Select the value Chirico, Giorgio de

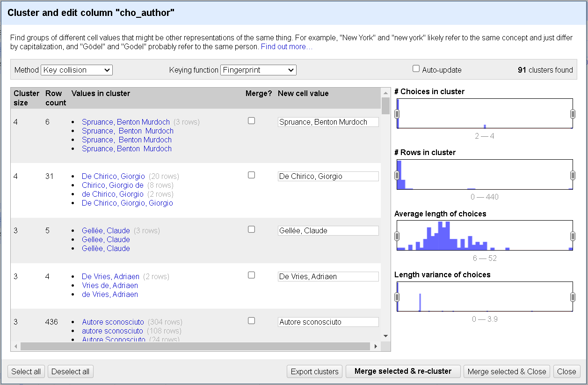(x=112, y=185)
